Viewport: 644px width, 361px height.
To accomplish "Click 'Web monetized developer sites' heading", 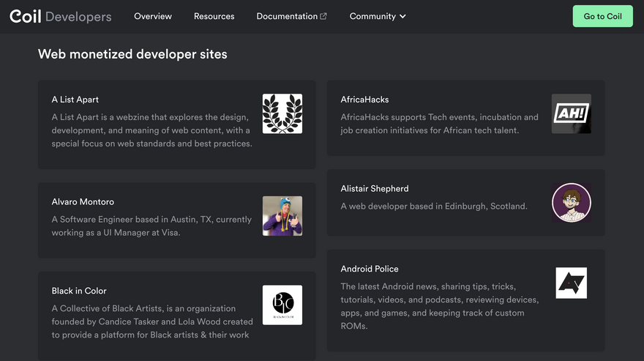I will (x=132, y=54).
